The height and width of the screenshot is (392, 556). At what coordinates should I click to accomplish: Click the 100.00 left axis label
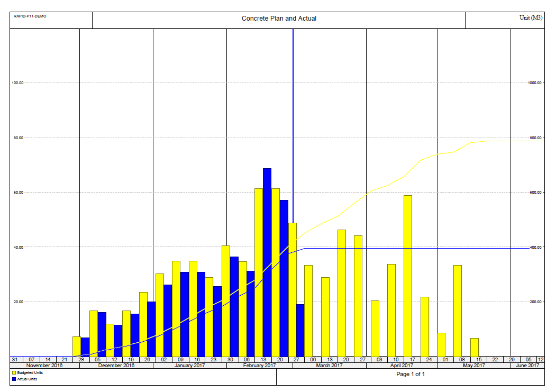point(19,83)
